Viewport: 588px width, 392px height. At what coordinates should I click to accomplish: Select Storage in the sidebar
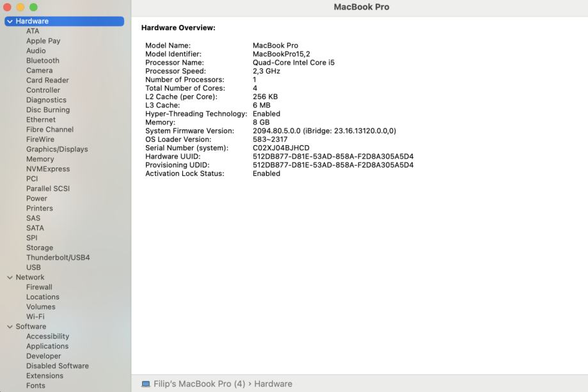click(x=40, y=247)
